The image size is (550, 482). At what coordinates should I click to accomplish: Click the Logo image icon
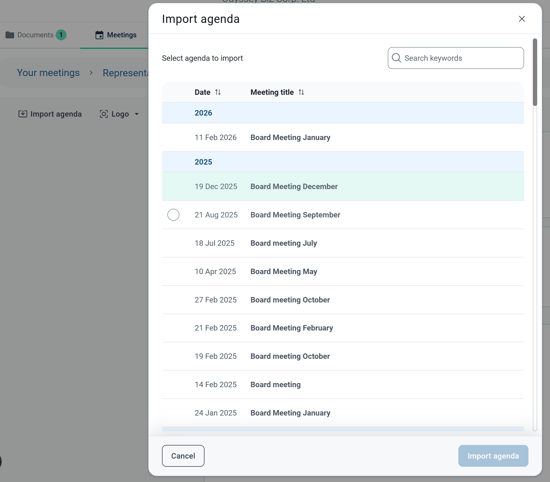pyautogui.click(x=104, y=114)
